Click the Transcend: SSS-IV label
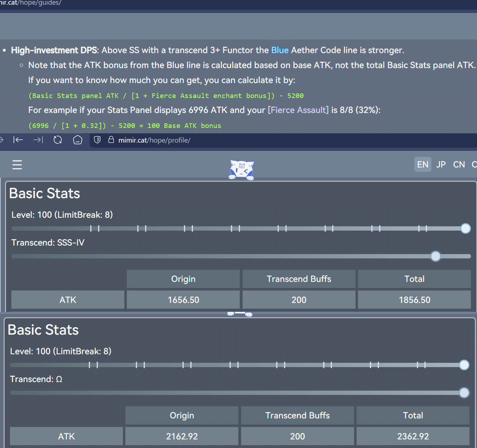Screen dimensions: 477x448 (x=48, y=243)
